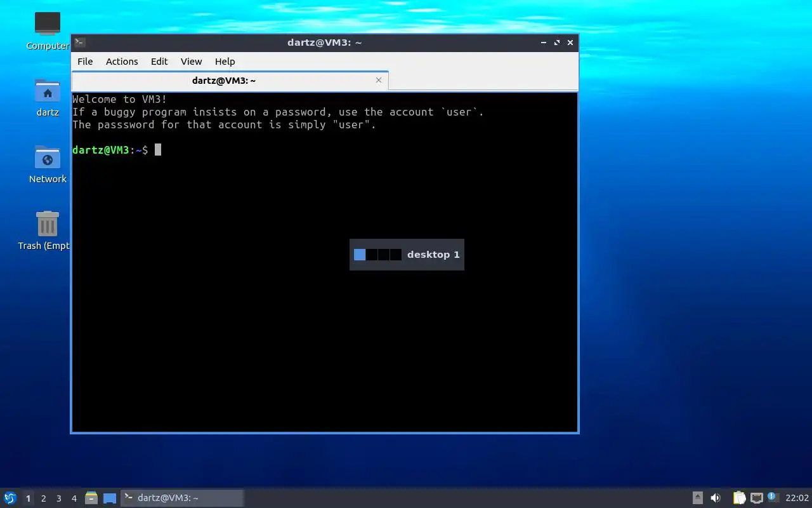This screenshot has width=812, height=508.
Task: Switch to workspace 2 in pager
Action: click(43, 498)
